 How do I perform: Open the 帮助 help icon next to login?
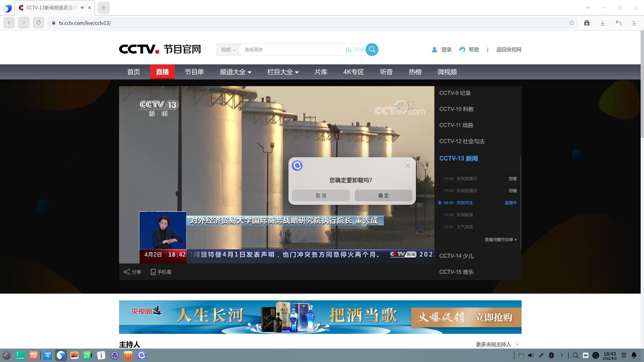click(x=463, y=49)
